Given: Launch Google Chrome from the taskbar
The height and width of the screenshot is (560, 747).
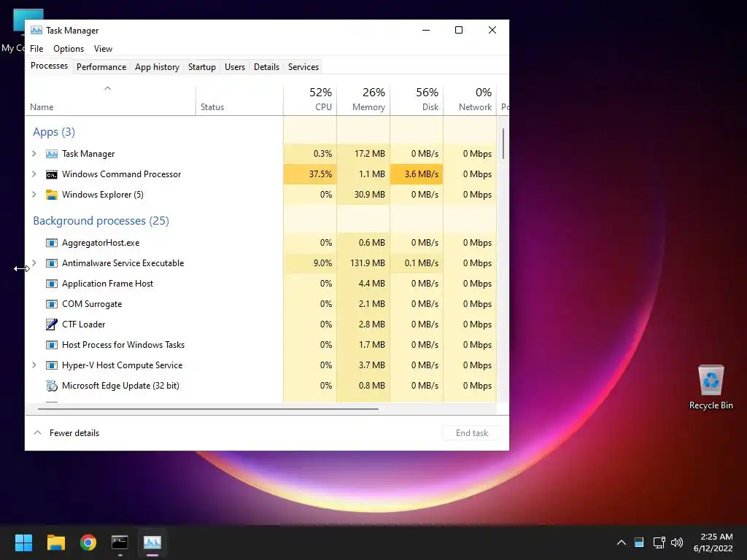Looking at the screenshot, I should (x=88, y=542).
